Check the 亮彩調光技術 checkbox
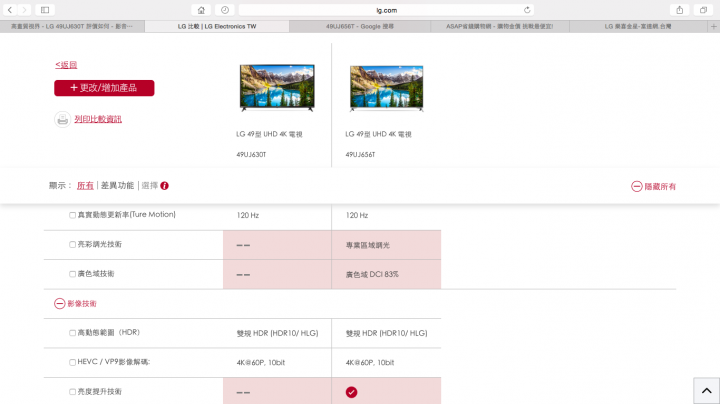 73,245
